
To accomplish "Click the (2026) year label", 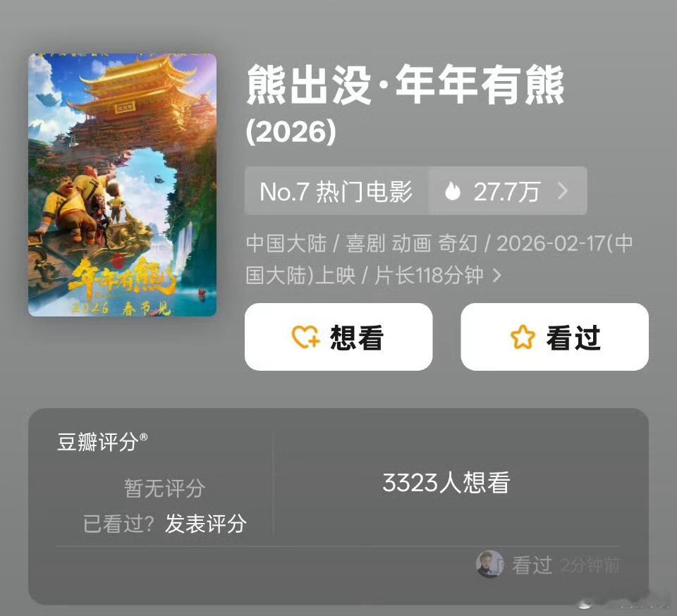I will (x=291, y=132).
